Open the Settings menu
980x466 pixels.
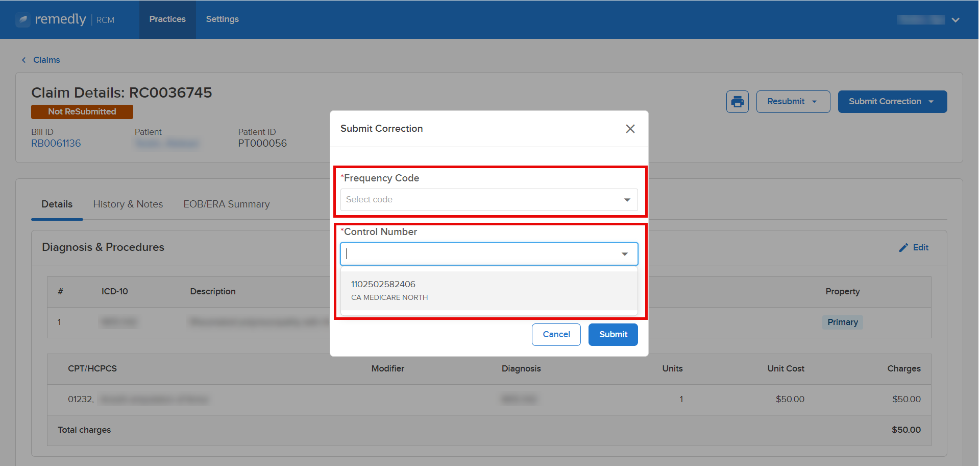(x=222, y=19)
